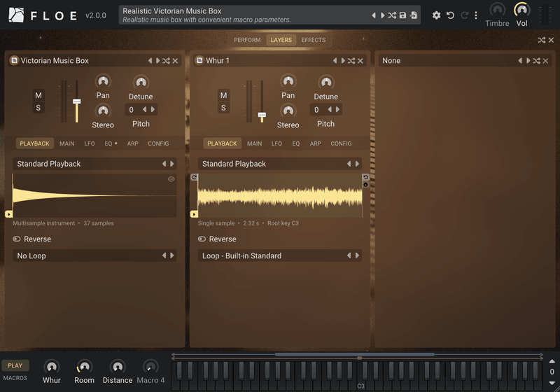Image resolution: width=560 pixels, height=392 pixels.
Task: Solo the Whur 1 layer
Action: pos(223,108)
